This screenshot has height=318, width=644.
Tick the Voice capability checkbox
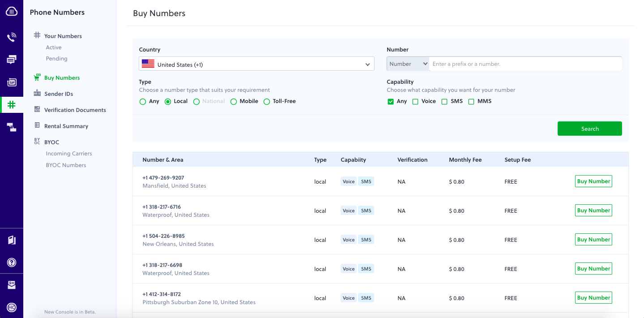[415, 102]
